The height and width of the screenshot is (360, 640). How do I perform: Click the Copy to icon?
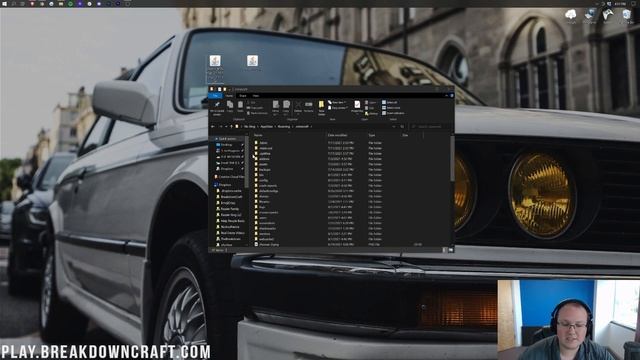click(x=286, y=107)
